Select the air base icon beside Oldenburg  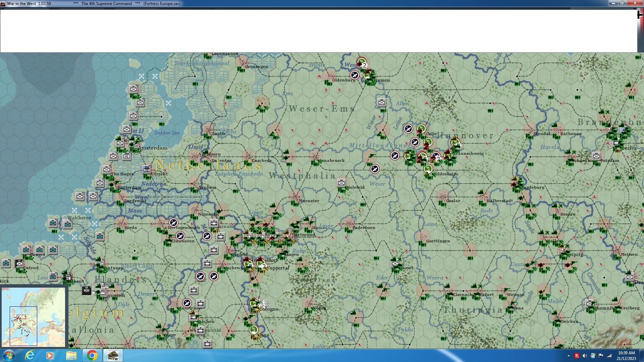click(355, 75)
